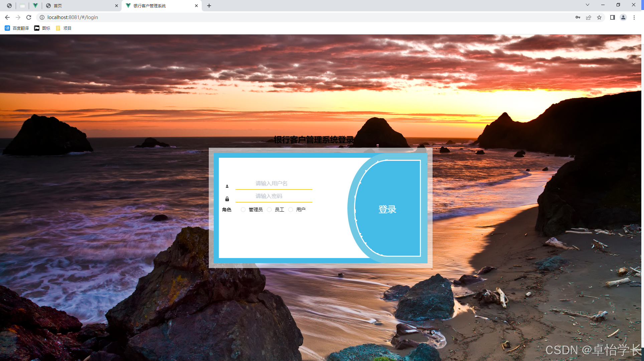
Task: Toggle the browser side panel icon
Action: tap(613, 17)
